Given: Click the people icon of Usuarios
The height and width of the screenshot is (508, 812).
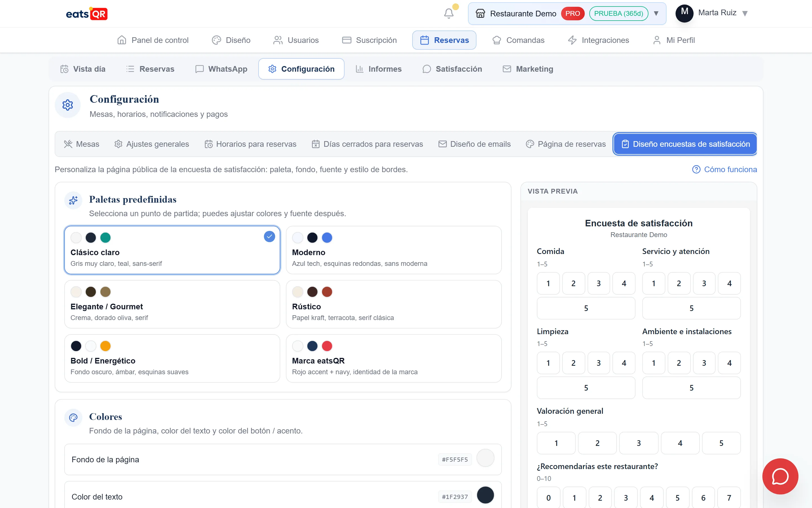Looking at the screenshot, I should point(278,40).
